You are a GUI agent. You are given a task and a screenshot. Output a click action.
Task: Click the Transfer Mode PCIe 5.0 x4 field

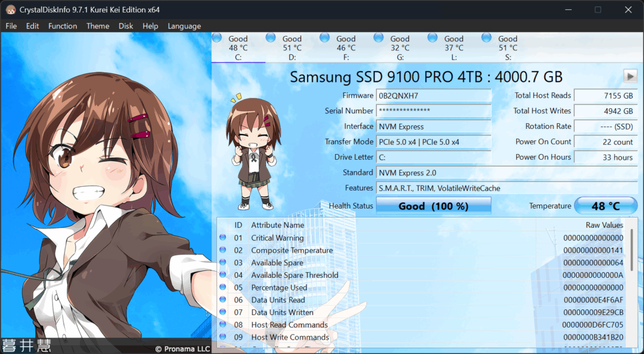click(434, 141)
